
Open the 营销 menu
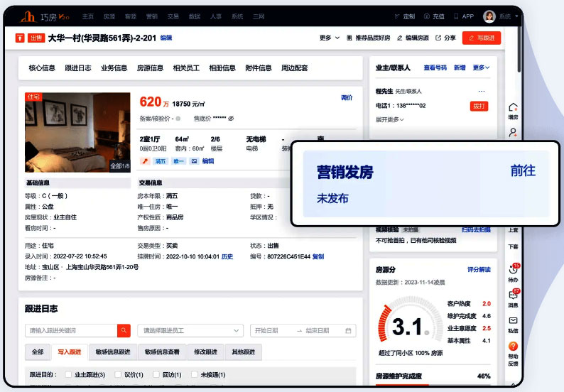152,16
